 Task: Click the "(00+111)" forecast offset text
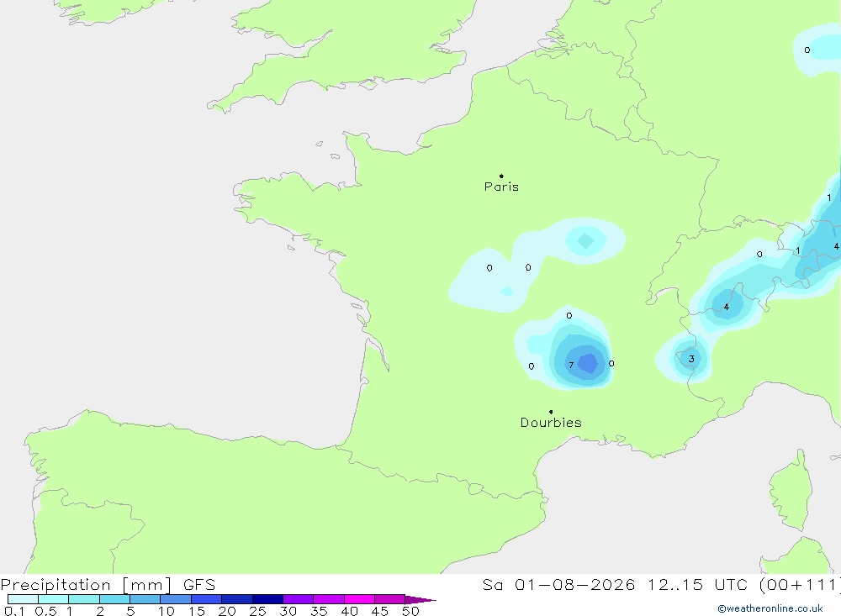click(800, 585)
